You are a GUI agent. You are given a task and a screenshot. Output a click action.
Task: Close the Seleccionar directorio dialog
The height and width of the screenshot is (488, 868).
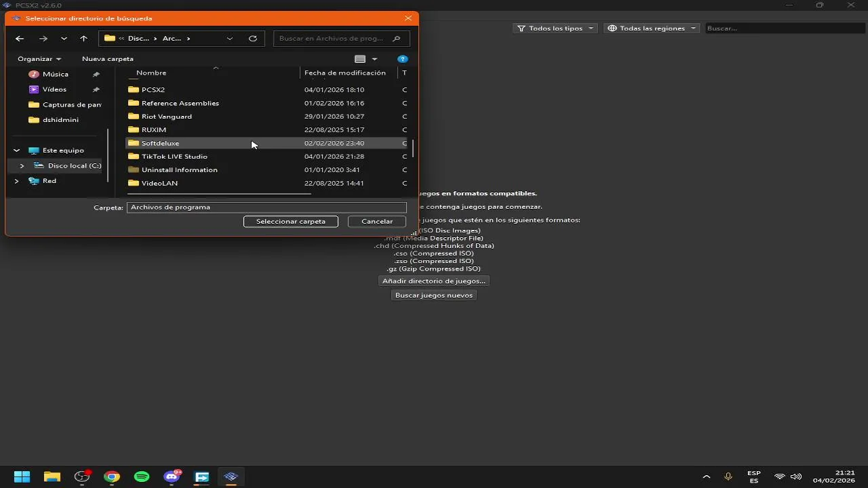(x=408, y=18)
